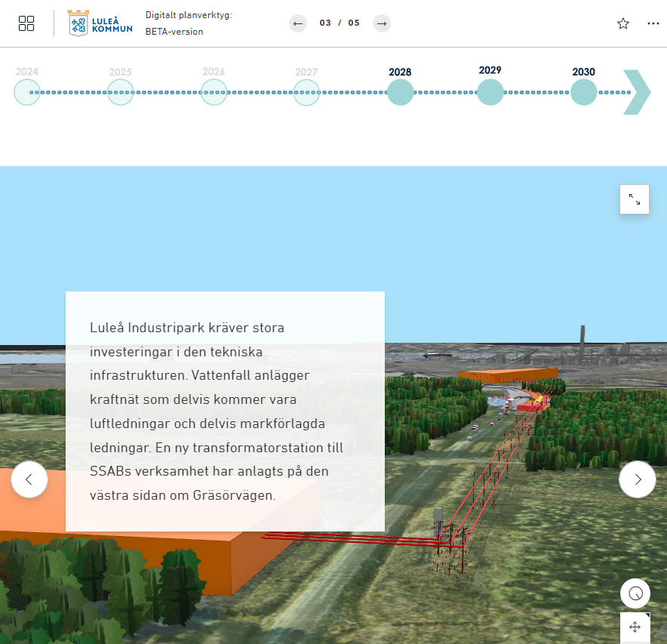Go to previous page with left arrow
This screenshot has height=644, width=667.
tap(298, 23)
